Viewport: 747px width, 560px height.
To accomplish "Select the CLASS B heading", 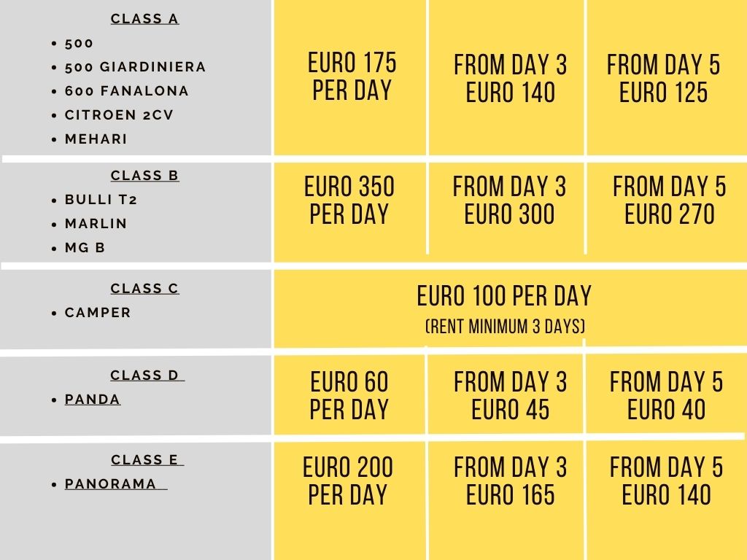I will coord(145,175).
